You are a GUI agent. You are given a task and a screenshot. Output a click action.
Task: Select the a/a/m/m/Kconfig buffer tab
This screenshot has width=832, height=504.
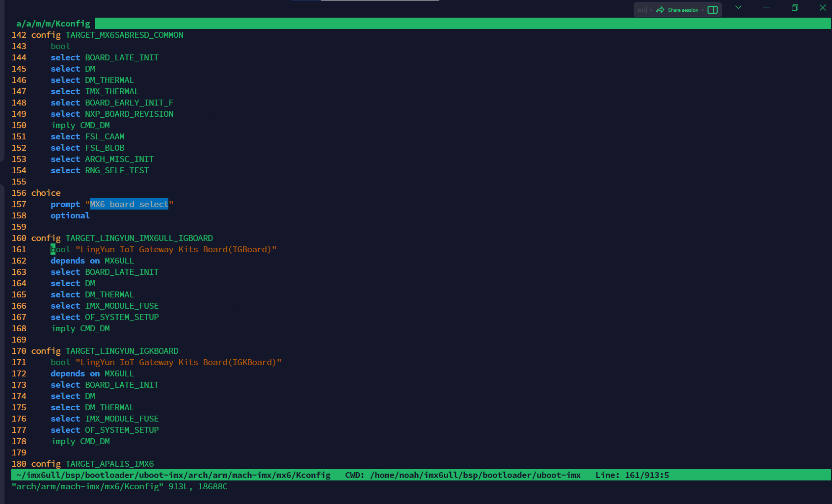pyautogui.click(x=53, y=24)
